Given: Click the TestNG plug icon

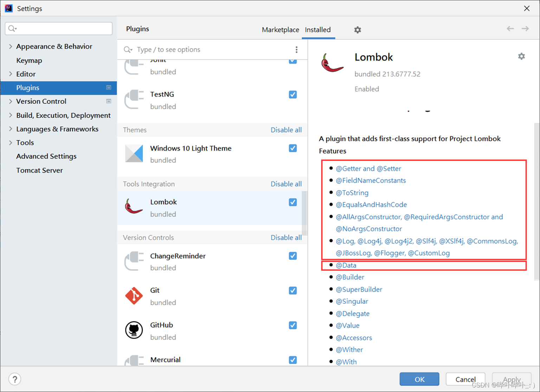Looking at the screenshot, I should pos(134,99).
